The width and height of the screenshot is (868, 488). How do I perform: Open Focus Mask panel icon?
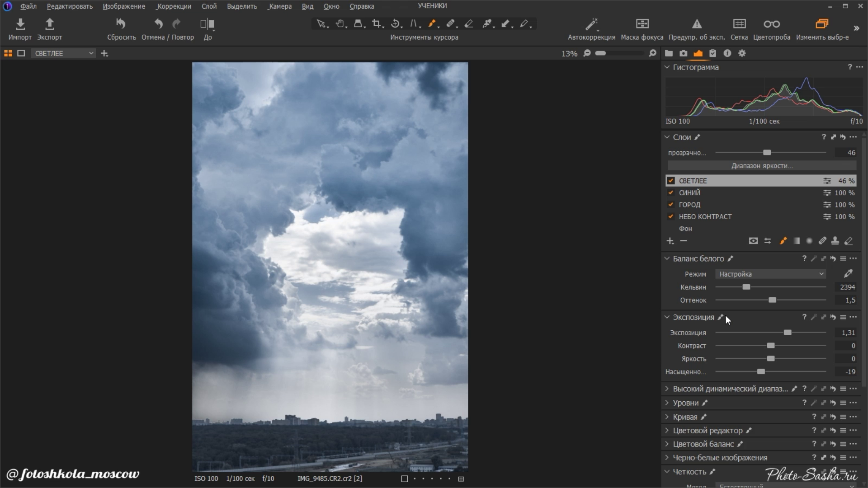[642, 24]
